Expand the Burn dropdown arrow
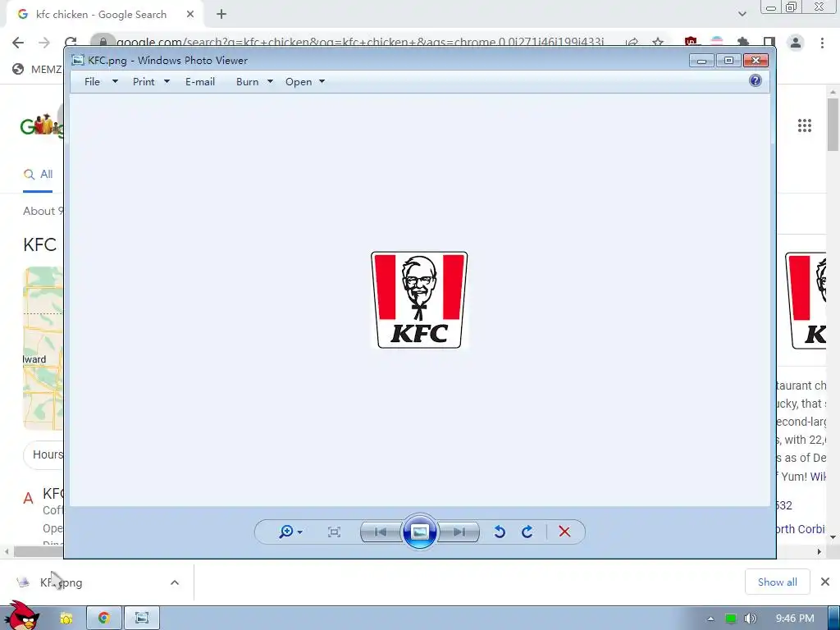 270,81
